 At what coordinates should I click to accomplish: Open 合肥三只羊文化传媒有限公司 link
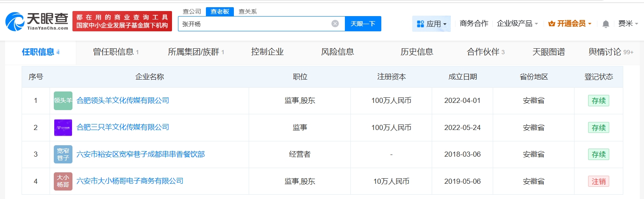pyautogui.click(x=123, y=127)
